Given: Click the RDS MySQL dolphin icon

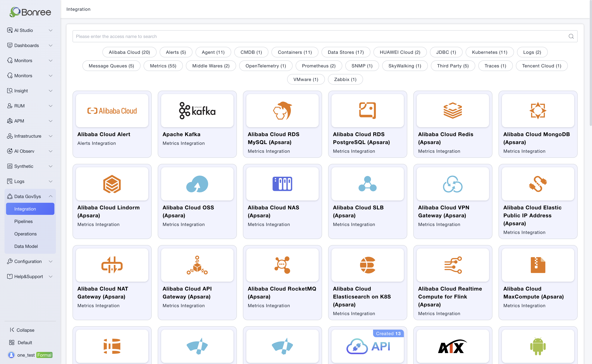Looking at the screenshot, I should click(282, 111).
